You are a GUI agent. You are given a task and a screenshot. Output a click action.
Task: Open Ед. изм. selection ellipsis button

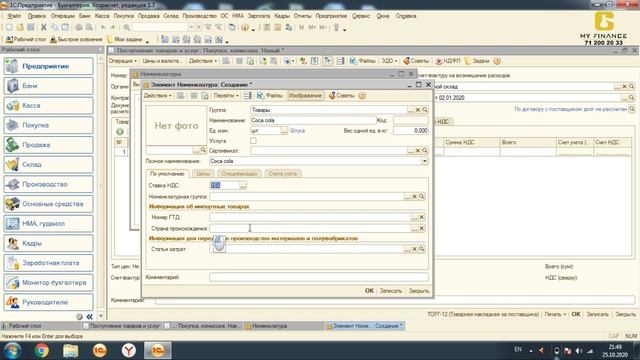click(x=284, y=131)
